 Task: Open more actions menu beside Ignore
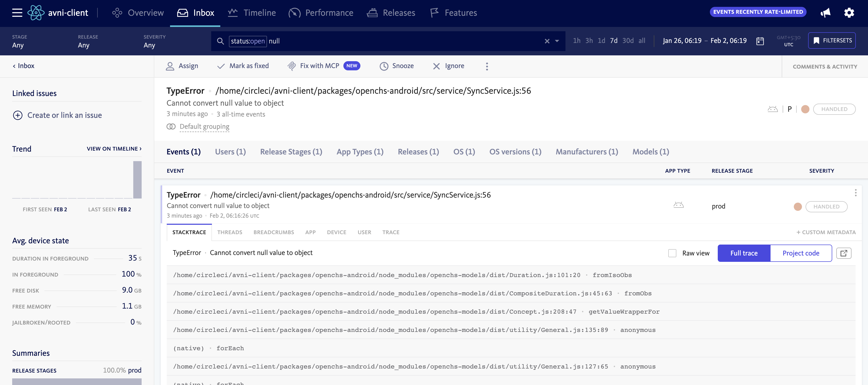[x=487, y=66]
